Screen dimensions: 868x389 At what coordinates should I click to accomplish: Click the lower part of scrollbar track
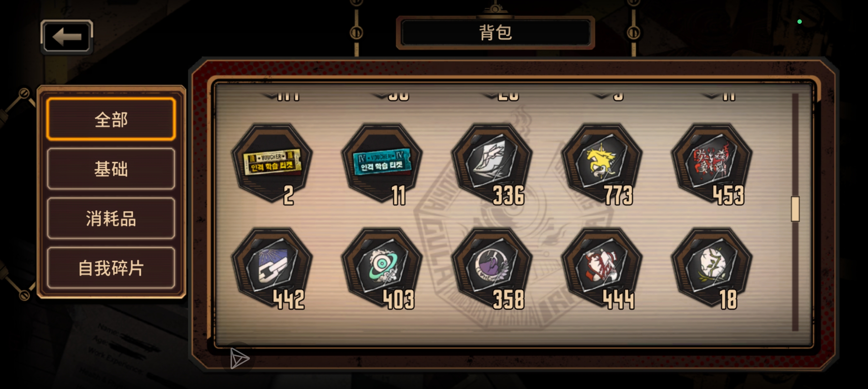point(795,277)
